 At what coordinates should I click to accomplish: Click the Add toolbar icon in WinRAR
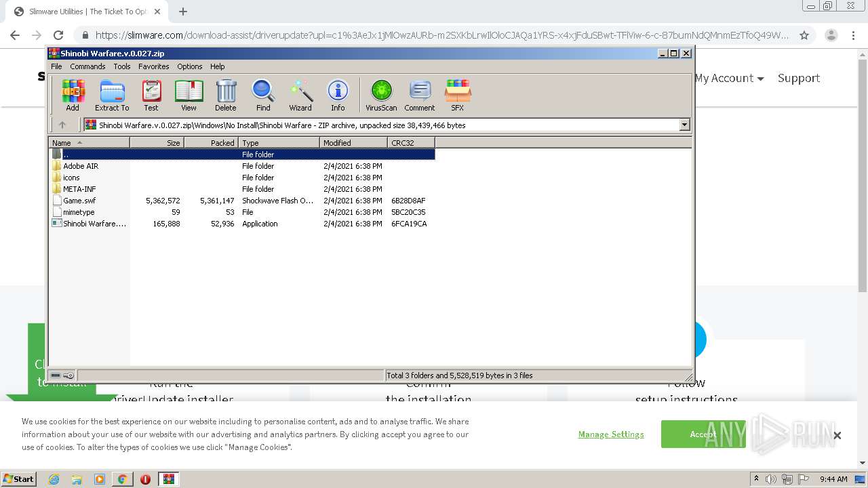(73, 95)
